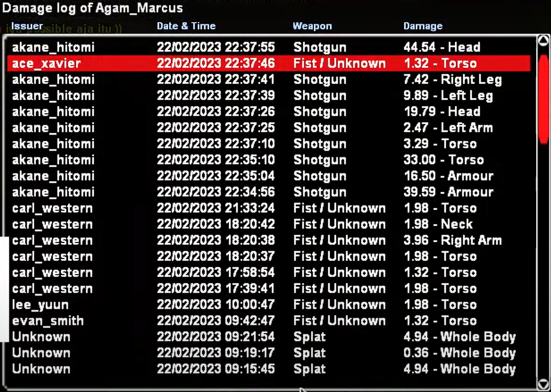The width and height of the screenshot is (551, 392).
Task: Select the Unknown Splat row at 09:15:45
Action: (x=269, y=369)
